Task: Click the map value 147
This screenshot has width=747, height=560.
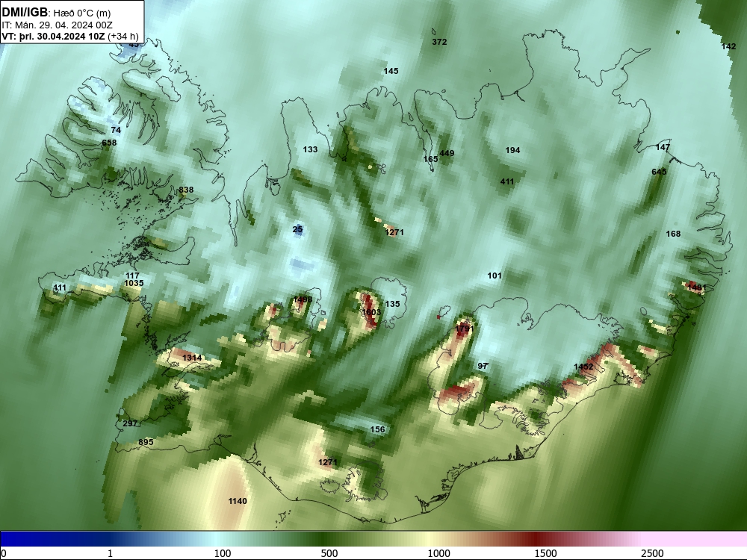Action: (663, 147)
